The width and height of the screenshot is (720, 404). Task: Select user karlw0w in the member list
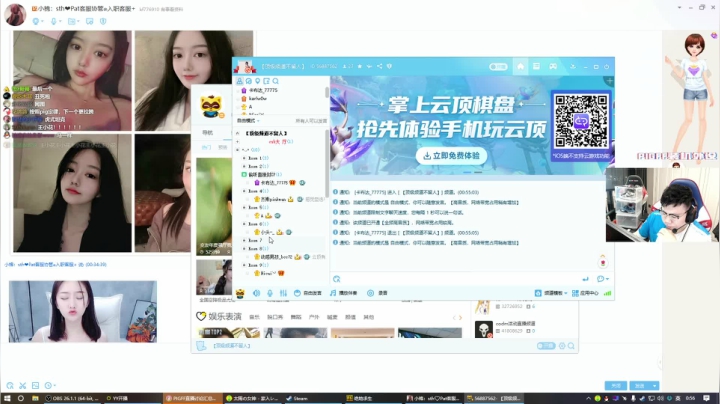coord(258,98)
